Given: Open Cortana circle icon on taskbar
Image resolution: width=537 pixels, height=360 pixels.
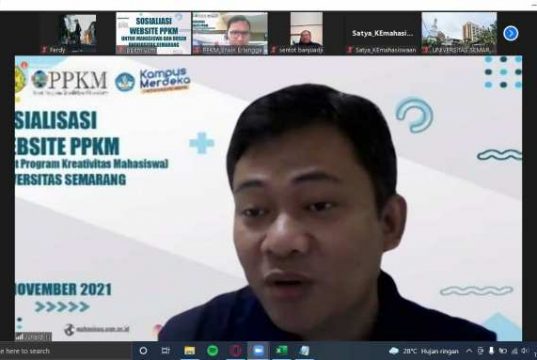Looking at the screenshot, I should (143, 351).
